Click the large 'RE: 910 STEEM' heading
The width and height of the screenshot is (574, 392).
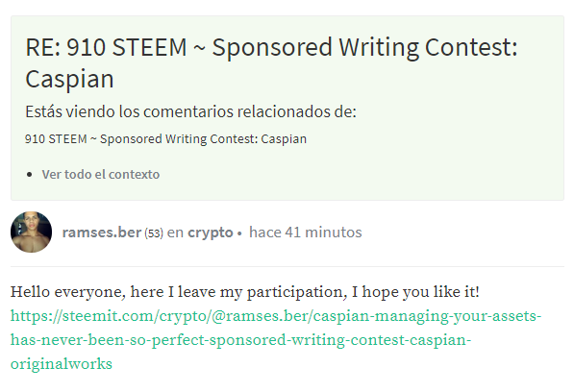coord(271,62)
